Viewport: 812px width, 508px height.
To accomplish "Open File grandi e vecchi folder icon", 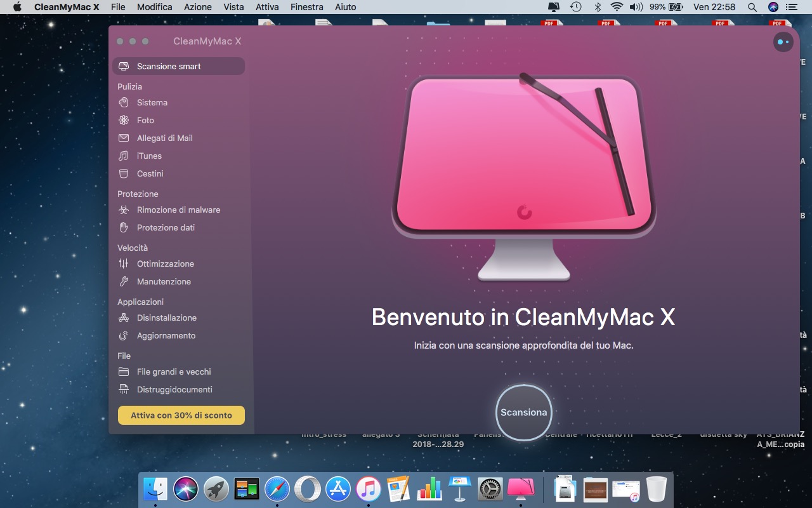I will [124, 371].
